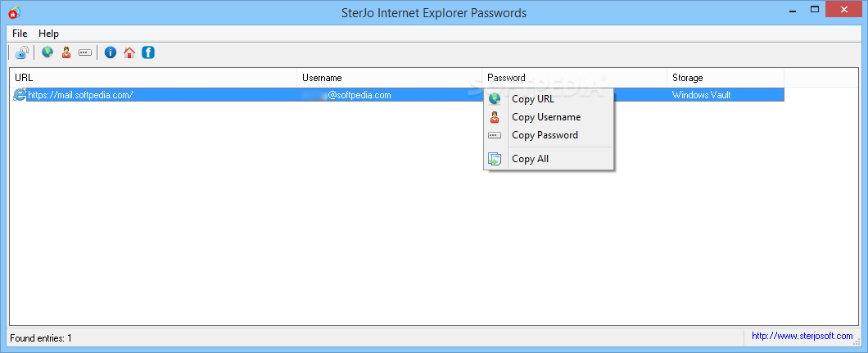Select the https://mail.softpedia.com/ URL cell
This screenshot has height=353, width=868.
(x=80, y=95)
